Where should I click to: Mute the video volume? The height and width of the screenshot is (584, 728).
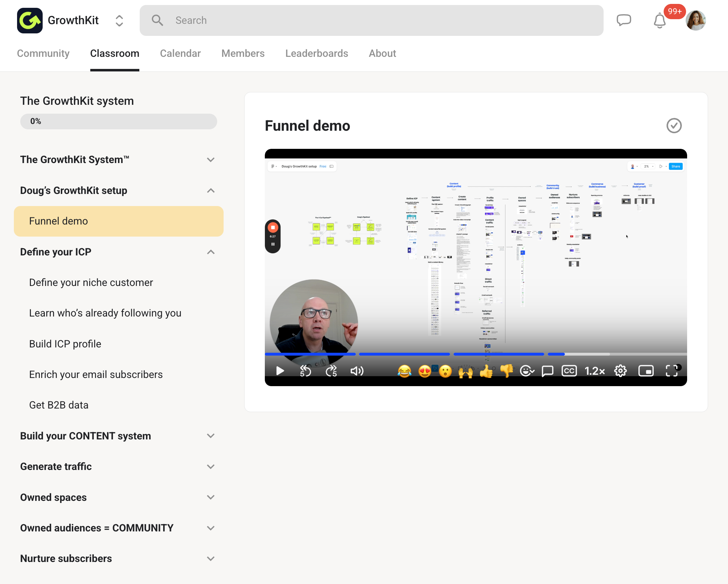coord(357,371)
